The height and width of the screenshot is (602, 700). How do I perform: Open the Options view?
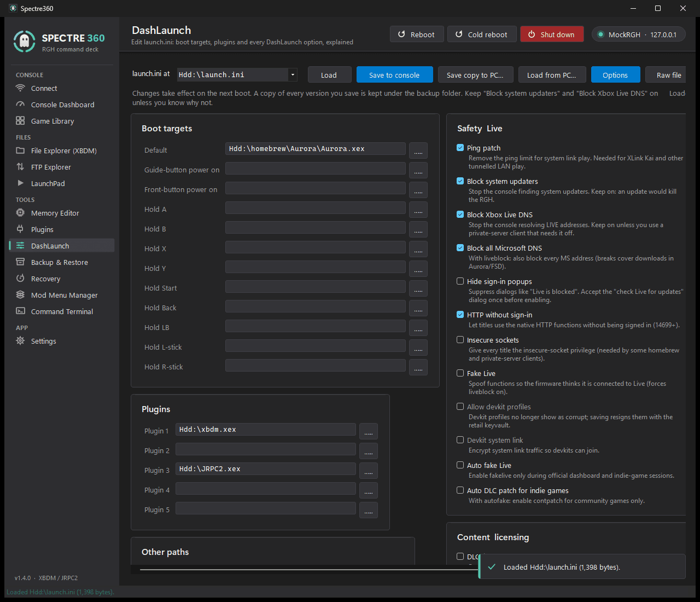(615, 75)
